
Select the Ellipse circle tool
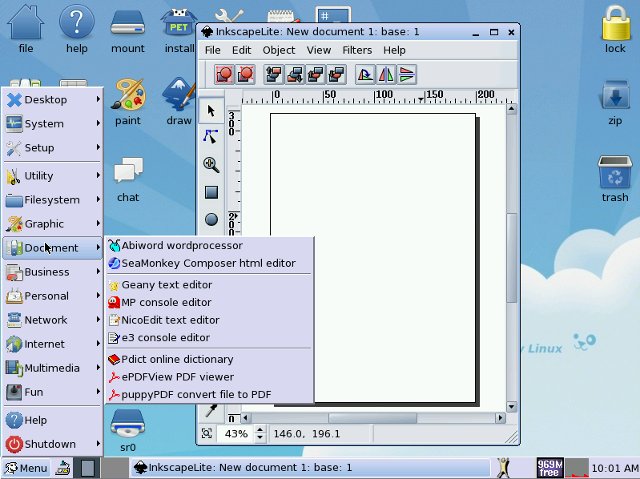tap(211, 220)
